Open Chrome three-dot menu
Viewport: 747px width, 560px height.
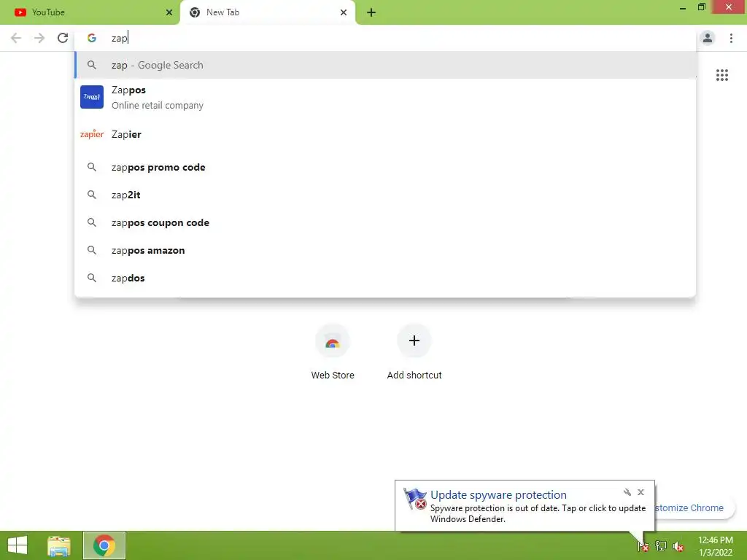tap(731, 38)
